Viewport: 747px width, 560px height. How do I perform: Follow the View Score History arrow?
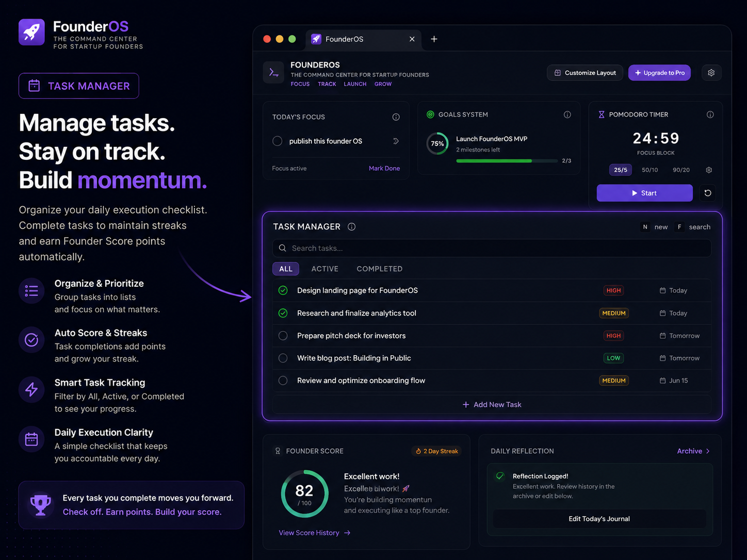pyautogui.click(x=347, y=533)
